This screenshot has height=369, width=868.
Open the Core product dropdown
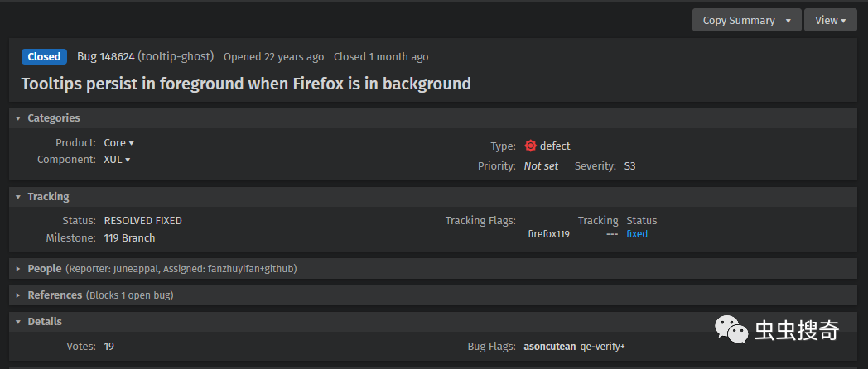point(119,143)
